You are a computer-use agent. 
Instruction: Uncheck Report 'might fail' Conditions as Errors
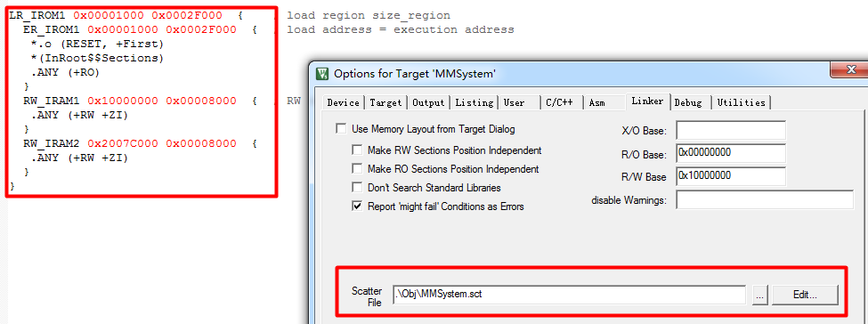[x=358, y=206]
